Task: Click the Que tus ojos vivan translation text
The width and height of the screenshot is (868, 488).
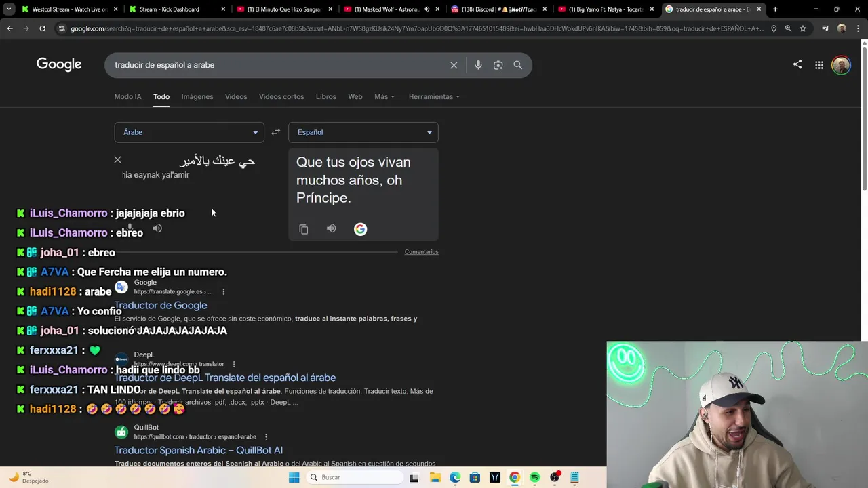Action: (x=353, y=180)
